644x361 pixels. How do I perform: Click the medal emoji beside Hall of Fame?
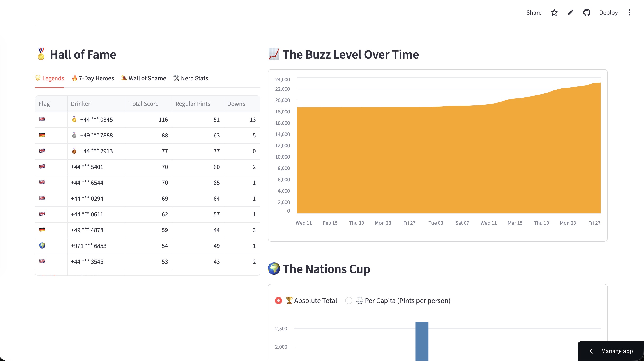(x=41, y=54)
